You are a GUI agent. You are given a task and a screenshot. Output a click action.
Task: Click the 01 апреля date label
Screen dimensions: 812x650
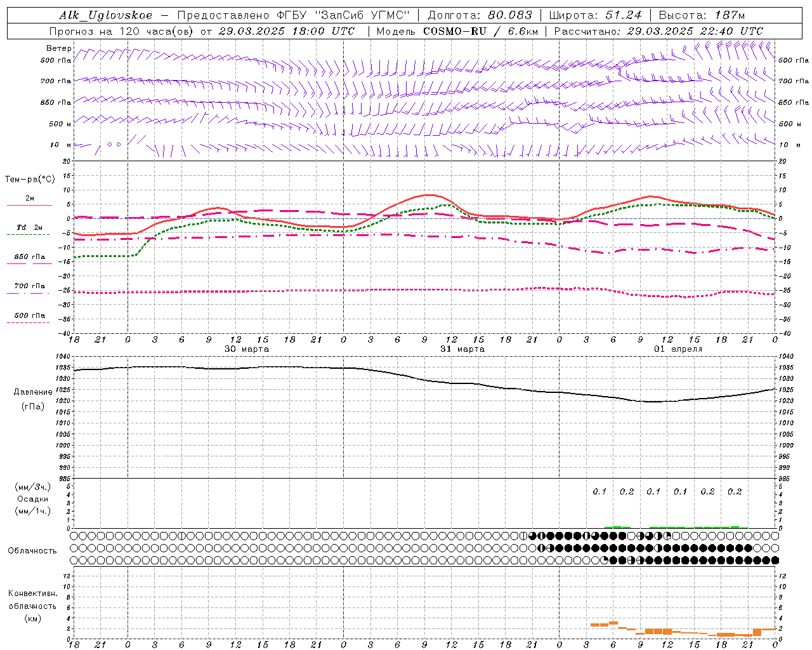click(x=678, y=349)
